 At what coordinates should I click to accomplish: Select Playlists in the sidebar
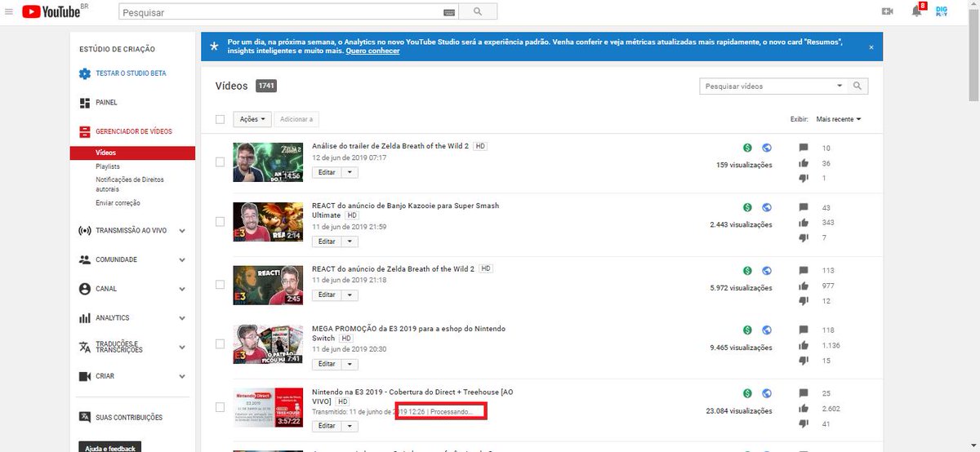[x=108, y=166]
